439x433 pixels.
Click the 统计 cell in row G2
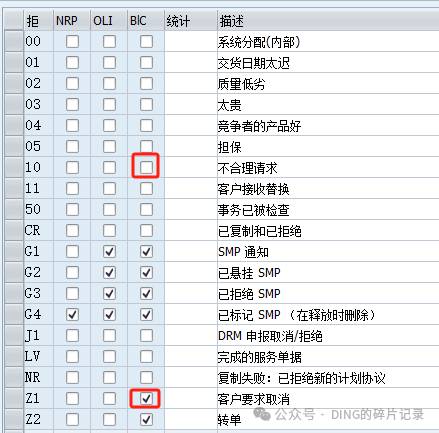click(191, 272)
